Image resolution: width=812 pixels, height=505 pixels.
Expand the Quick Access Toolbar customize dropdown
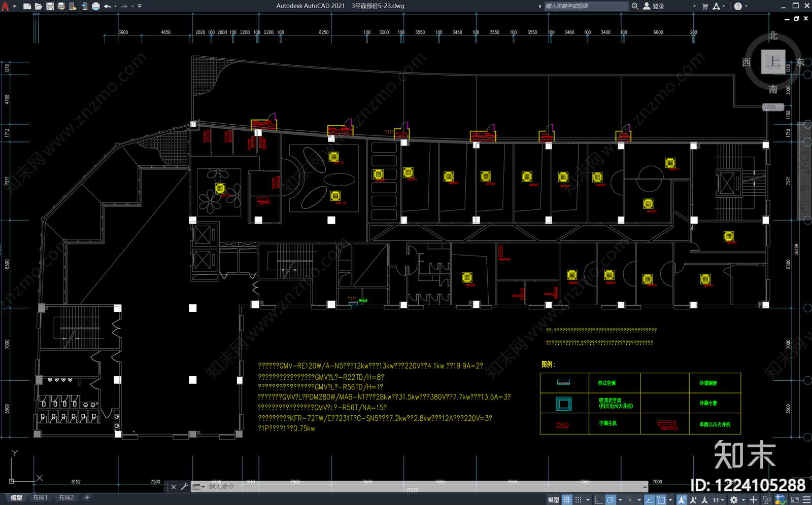[x=140, y=6]
